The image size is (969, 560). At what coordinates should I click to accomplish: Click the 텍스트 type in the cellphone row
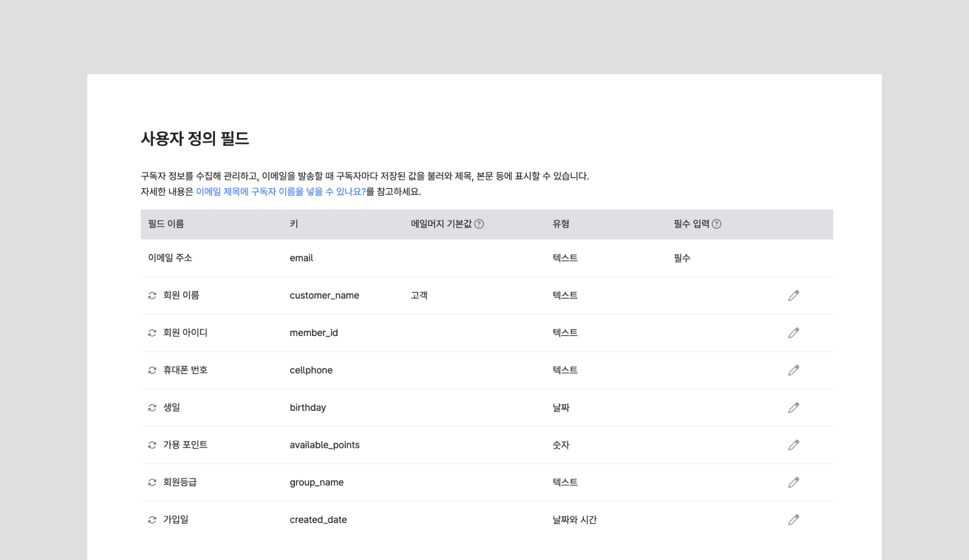click(565, 371)
